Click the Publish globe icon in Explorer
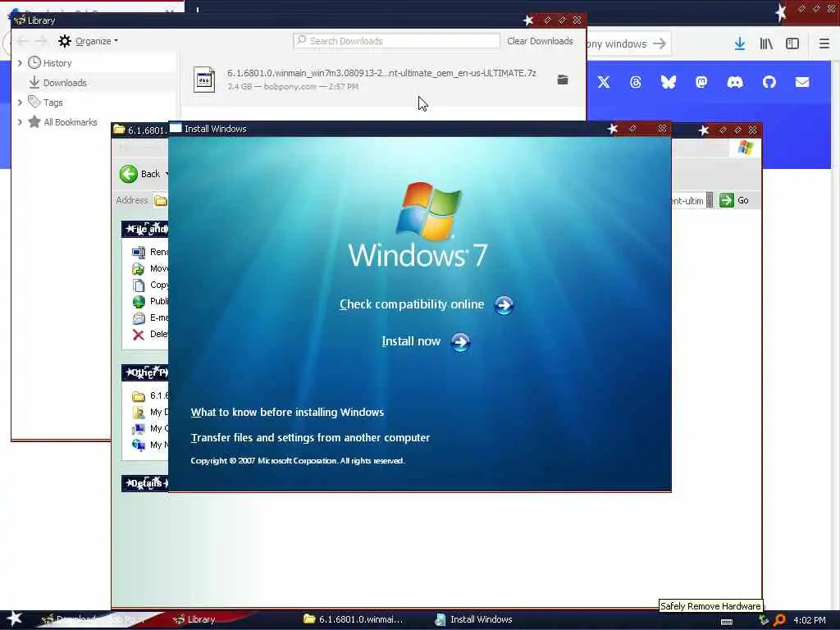Image resolution: width=840 pixels, height=630 pixels. (138, 302)
